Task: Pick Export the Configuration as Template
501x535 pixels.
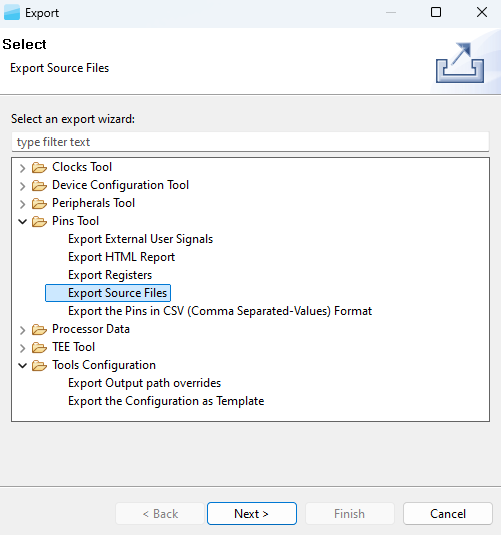Action: tap(166, 401)
